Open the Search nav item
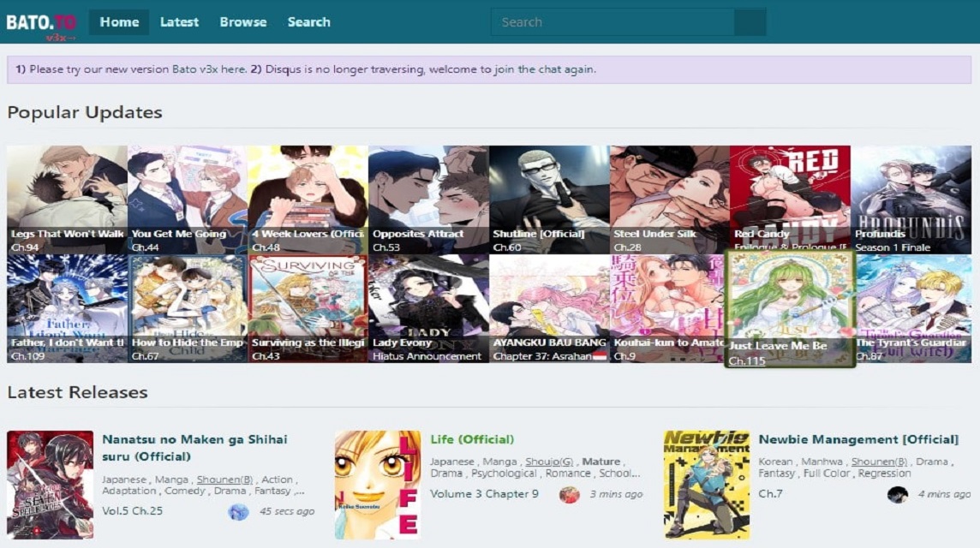 (308, 22)
